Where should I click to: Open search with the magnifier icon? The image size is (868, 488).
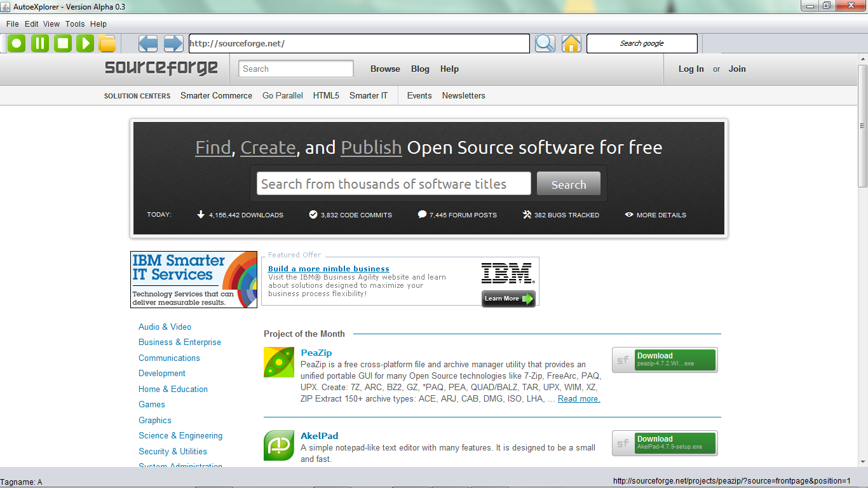545,43
